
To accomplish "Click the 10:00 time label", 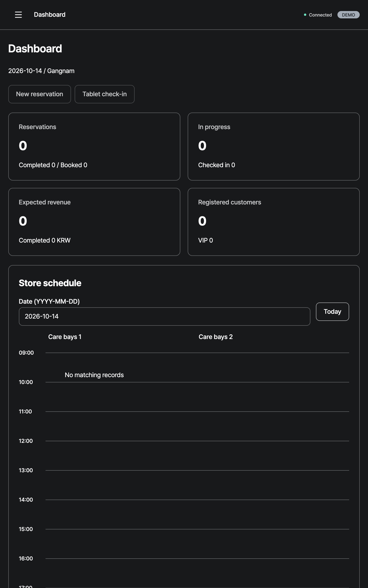I will [x=26, y=382].
